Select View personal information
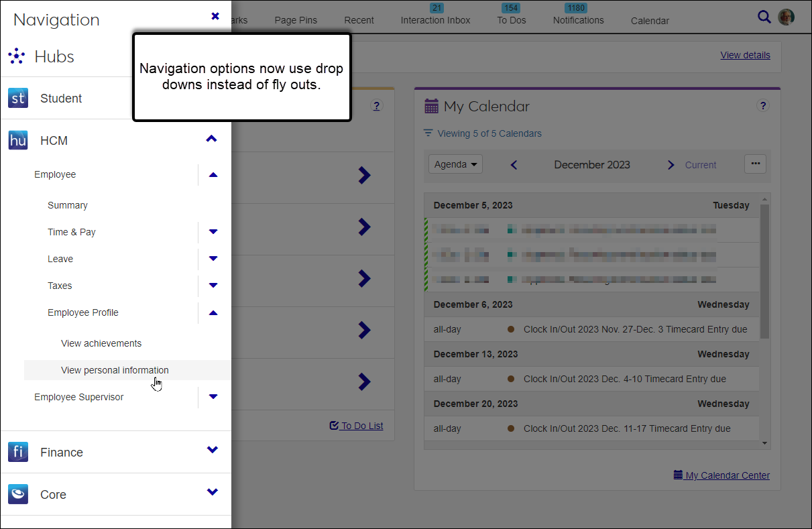The width and height of the screenshot is (812, 529). click(x=115, y=370)
